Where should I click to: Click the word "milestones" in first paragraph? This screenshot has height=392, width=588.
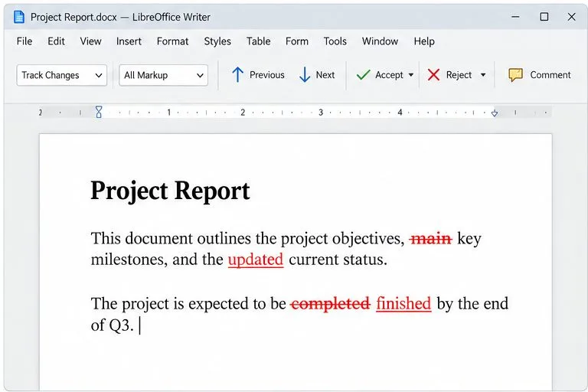point(129,260)
